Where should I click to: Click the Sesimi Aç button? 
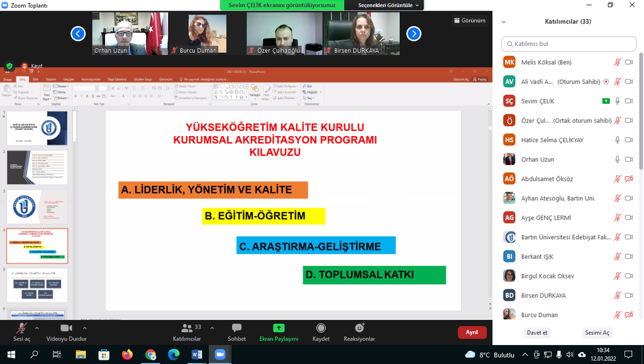[x=597, y=333]
